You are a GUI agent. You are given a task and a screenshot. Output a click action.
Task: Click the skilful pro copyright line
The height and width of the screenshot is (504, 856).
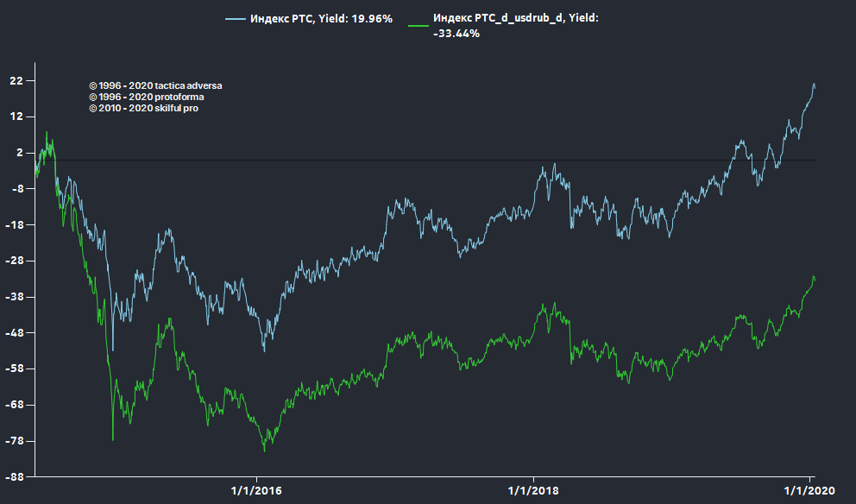tap(143, 108)
